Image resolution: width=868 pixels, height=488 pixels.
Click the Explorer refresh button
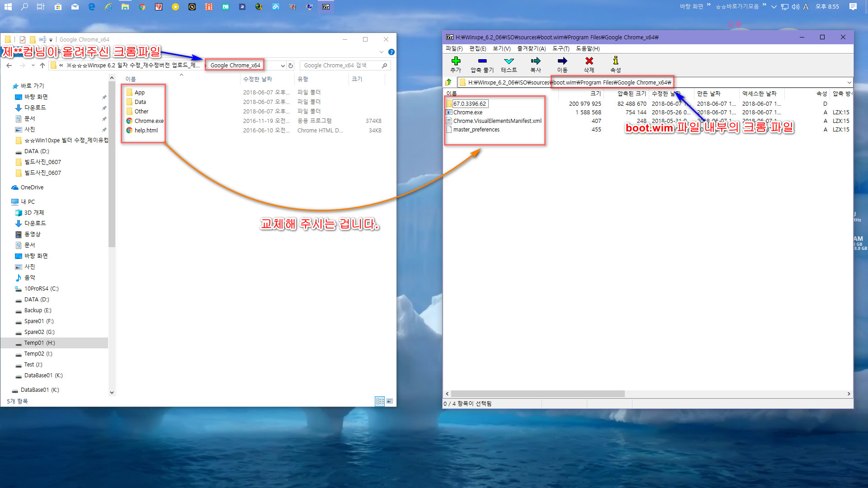291,66
